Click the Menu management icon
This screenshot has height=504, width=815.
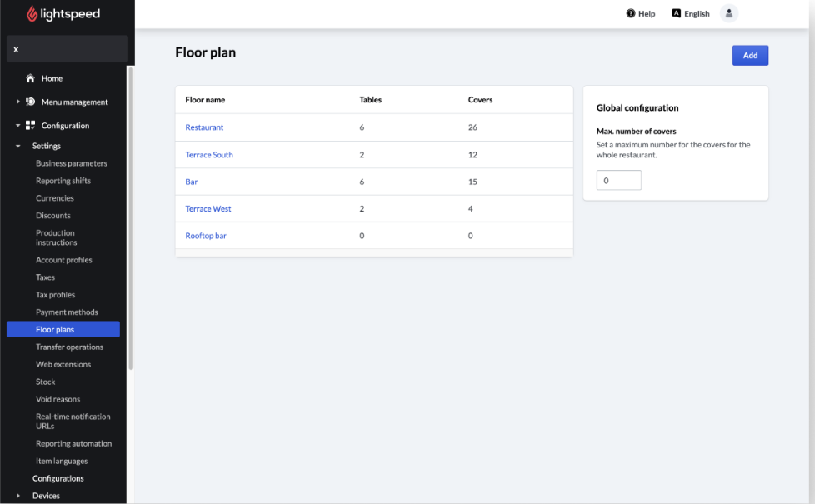click(x=31, y=102)
